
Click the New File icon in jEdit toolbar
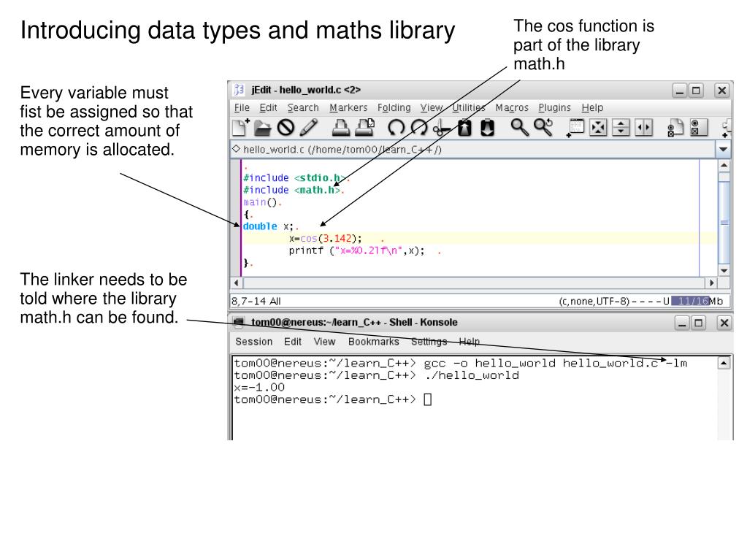(240, 128)
